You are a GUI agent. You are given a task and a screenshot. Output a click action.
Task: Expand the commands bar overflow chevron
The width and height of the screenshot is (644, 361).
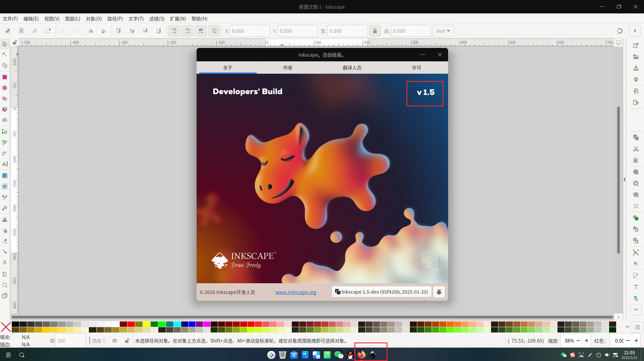[x=636, y=309]
